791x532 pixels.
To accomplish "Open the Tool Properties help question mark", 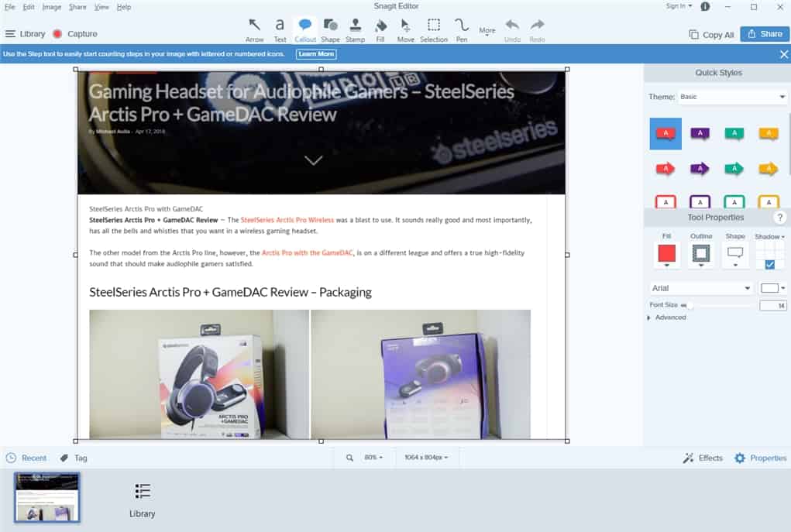I will pos(780,218).
